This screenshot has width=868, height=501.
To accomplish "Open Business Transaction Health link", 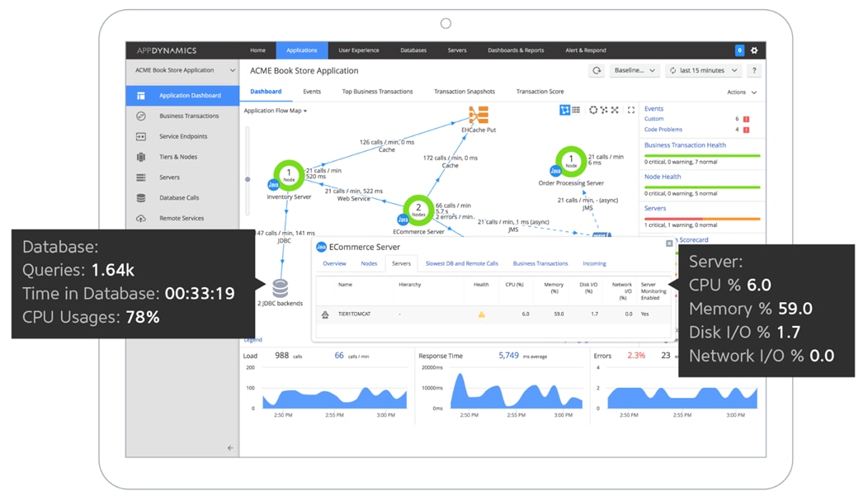I will [x=685, y=145].
